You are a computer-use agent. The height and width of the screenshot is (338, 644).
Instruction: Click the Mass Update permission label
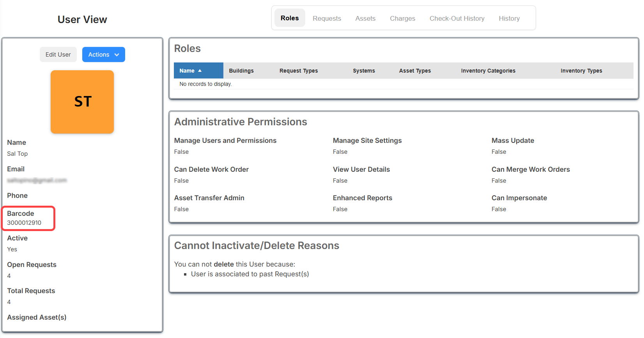(513, 141)
